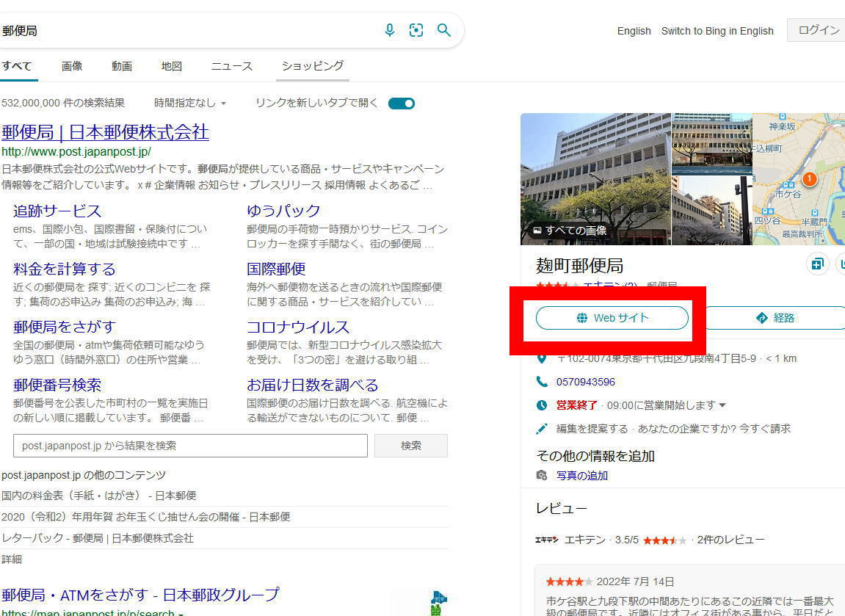Open the 追跡サービス sublink
Image resolution: width=845 pixels, height=616 pixels.
click(57, 211)
